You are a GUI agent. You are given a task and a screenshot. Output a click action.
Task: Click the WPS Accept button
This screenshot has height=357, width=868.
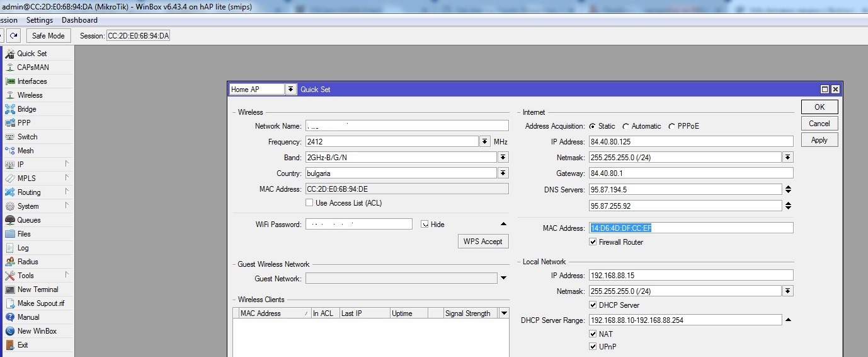483,242
